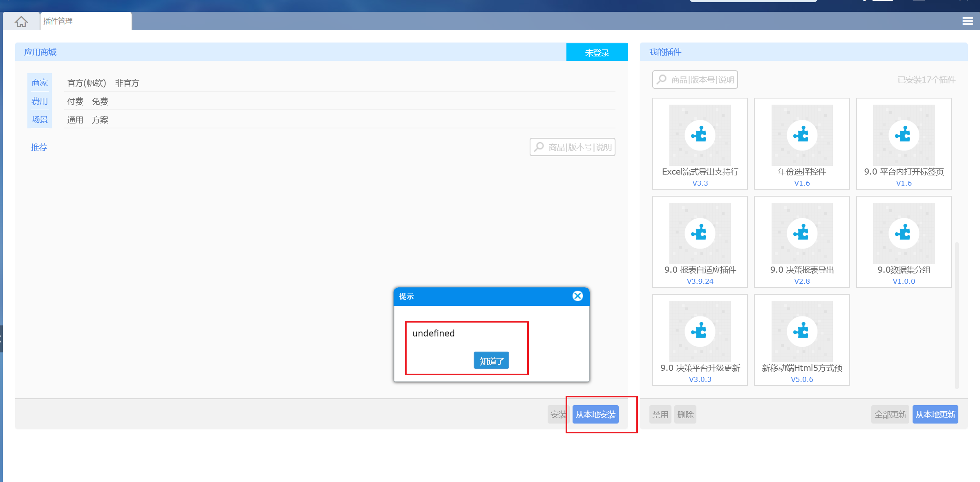Select the 9.0 报表自适应插件 icon
The image size is (980, 482).
[700, 233]
